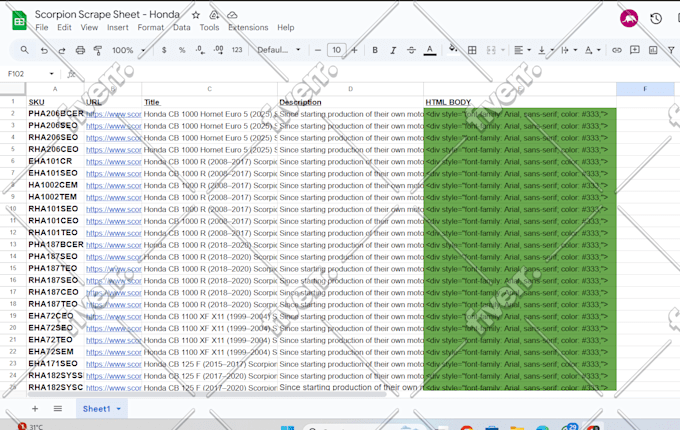Image resolution: width=680 pixels, height=430 pixels.
Task: Click Create a filter funnel icon
Action: tap(671, 50)
